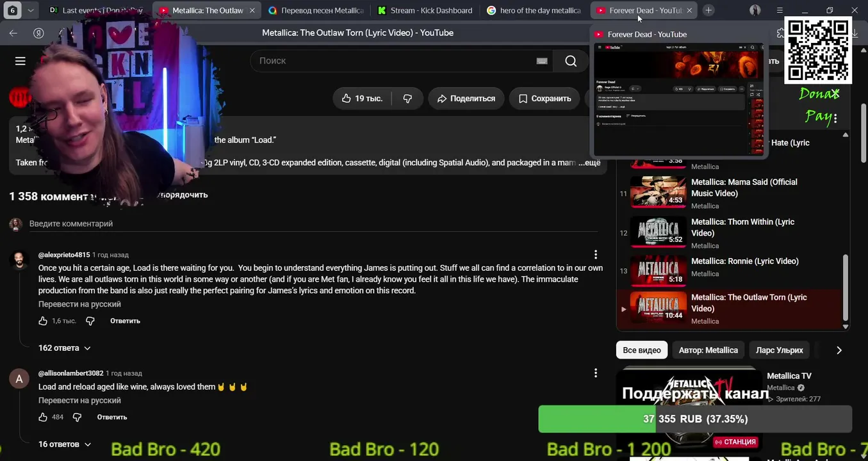Click "Metallica: Mama Said (Official Music Video)" title
The width and height of the screenshot is (868, 461).
(744, 188)
